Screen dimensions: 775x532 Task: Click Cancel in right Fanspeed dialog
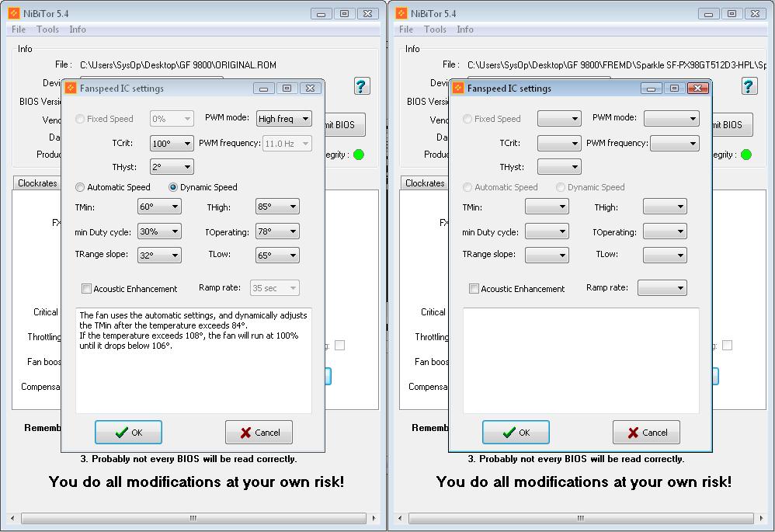(x=647, y=433)
